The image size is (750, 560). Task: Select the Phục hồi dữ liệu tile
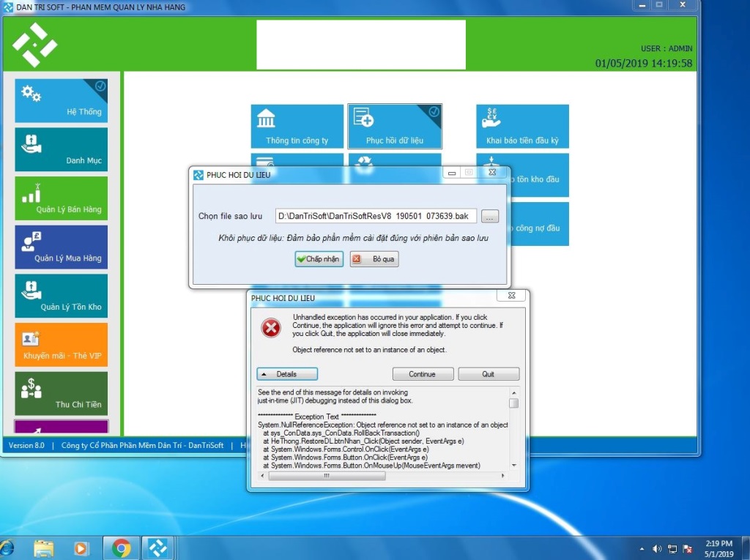(x=395, y=126)
